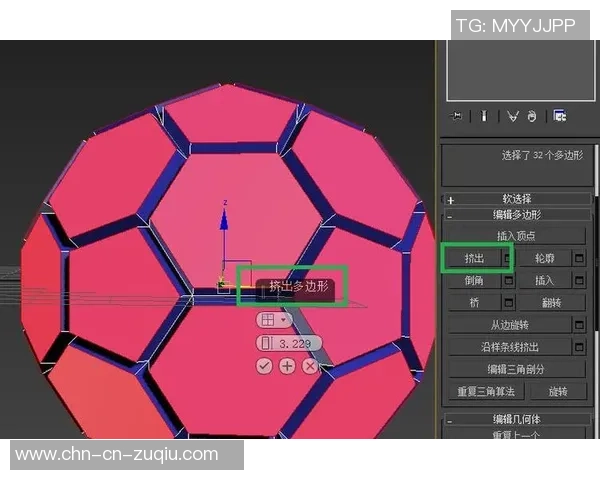Open the 从边旋转 settings box icon
This screenshot has height=480, width=600.
coord(579,325)
